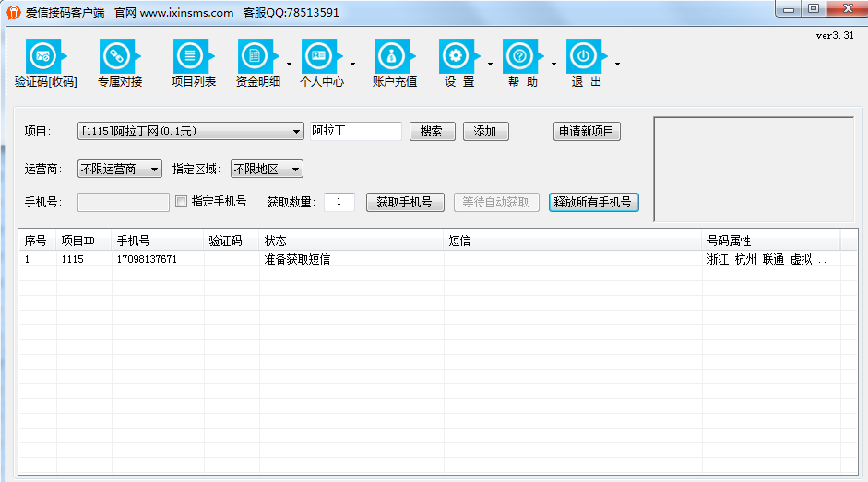
Task: Expand the arrow next to 资金明细
Action: (x=289, y=65)
